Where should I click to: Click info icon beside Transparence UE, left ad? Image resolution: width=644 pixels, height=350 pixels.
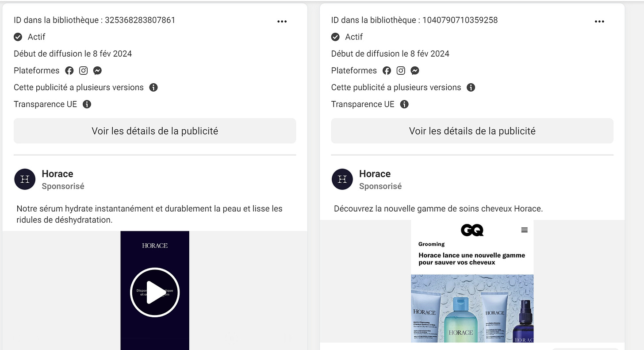point(87,104)
